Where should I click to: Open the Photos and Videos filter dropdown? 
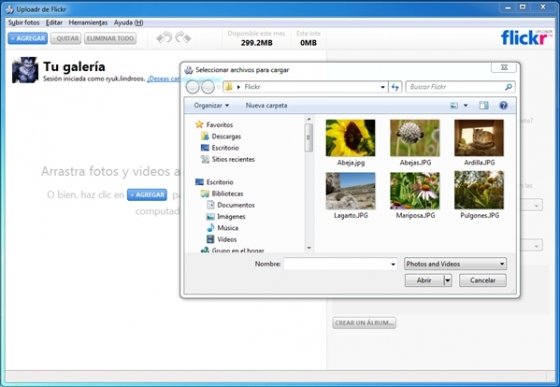click(x=455, y=264)
